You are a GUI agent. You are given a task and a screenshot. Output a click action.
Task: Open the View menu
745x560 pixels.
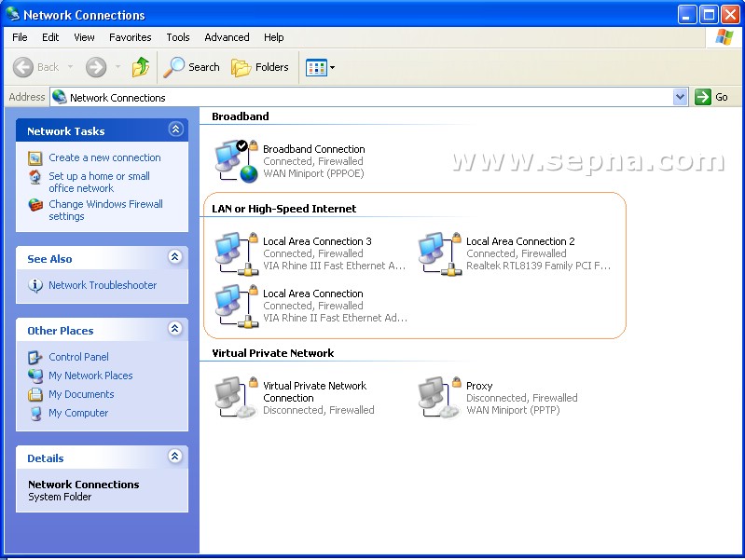84,37
